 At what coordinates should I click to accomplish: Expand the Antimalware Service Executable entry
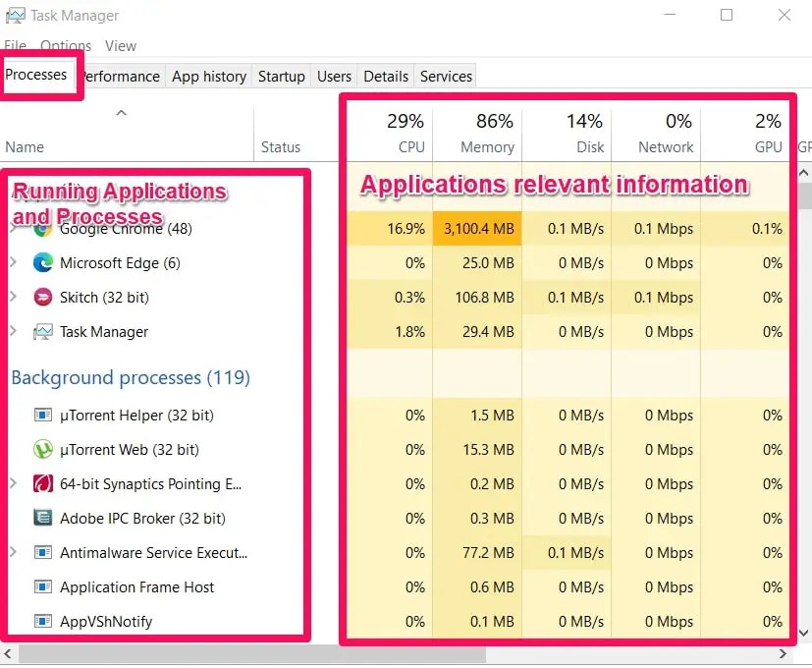coord(14,552)
